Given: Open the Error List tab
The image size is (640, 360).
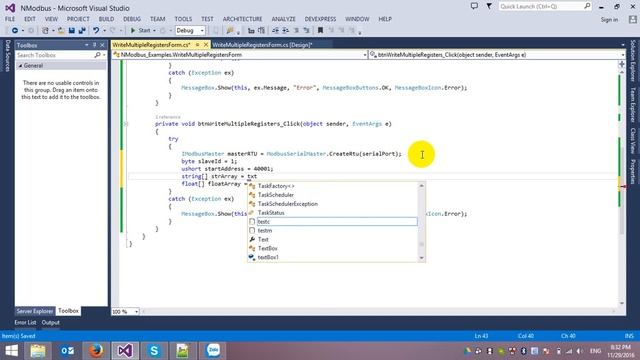Looking at the screenshot, I should 25,322.
